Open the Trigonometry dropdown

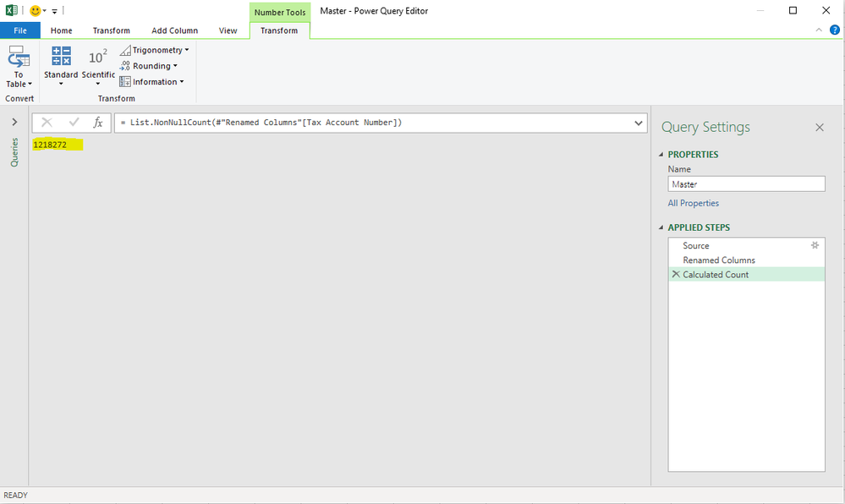click(154, 50)
